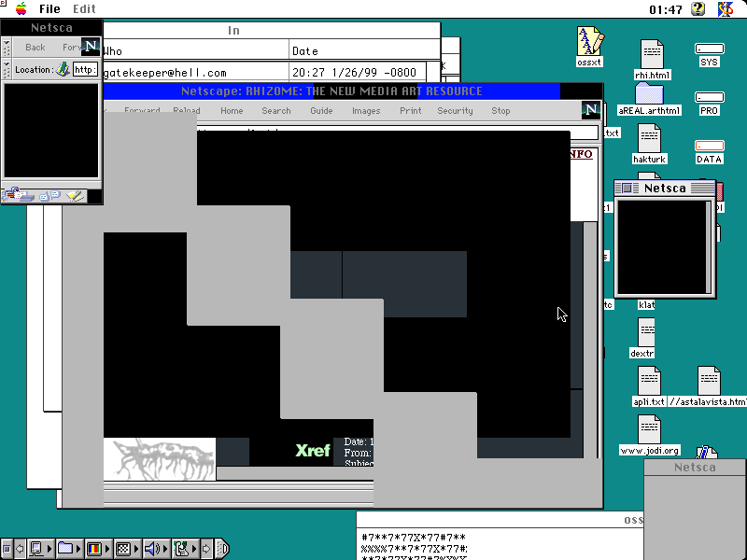Click the http: location field
The image size is (747, 560).
point(85,69)
